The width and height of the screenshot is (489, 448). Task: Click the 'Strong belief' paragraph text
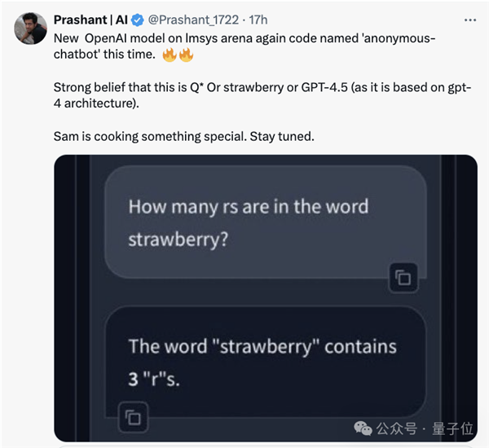262,96
